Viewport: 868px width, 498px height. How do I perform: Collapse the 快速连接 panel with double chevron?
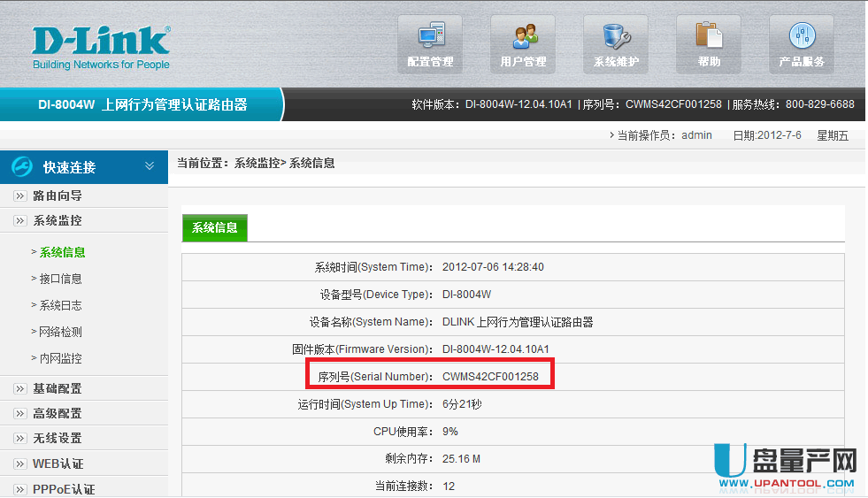pyautogui.click(x=150, y=166)
